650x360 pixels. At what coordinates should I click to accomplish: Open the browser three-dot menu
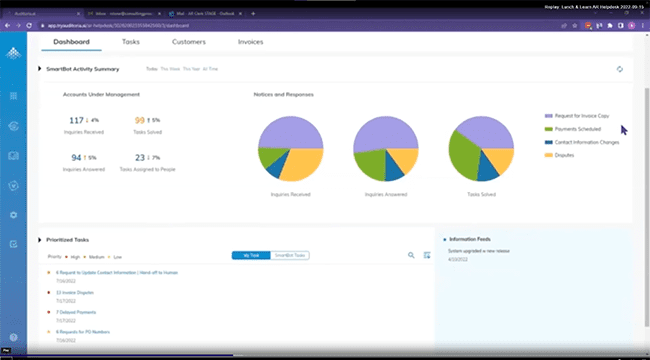(643, 25)
